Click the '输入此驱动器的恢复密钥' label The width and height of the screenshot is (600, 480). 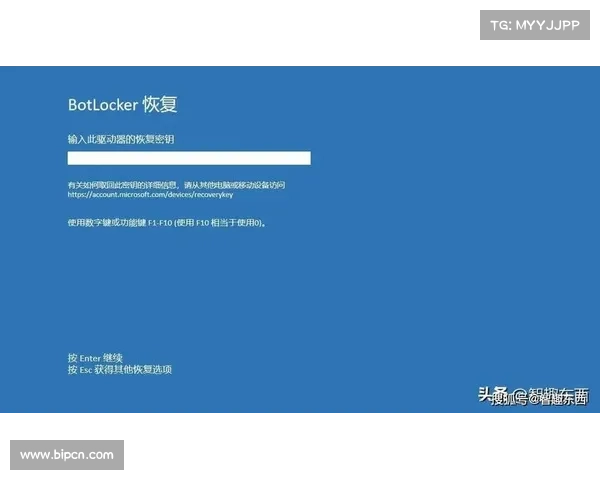121,139
